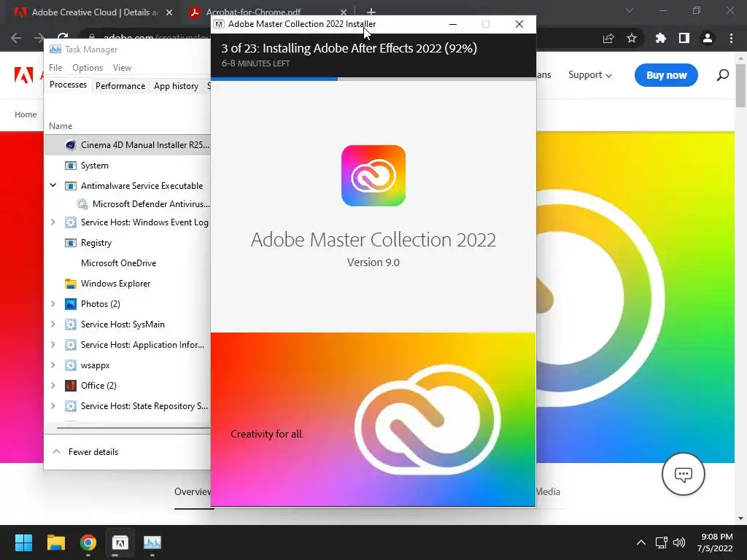Viewport: 747px width, 560px height.
Task: Click the Windows Explorer folder icon in Task Manager
Action: click(71, 284)
